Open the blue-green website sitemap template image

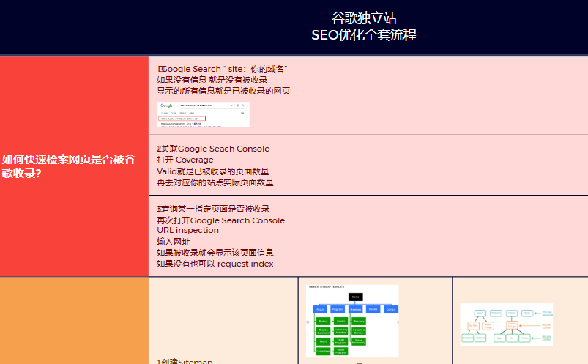pyautogui.click(x=352, y=321)
